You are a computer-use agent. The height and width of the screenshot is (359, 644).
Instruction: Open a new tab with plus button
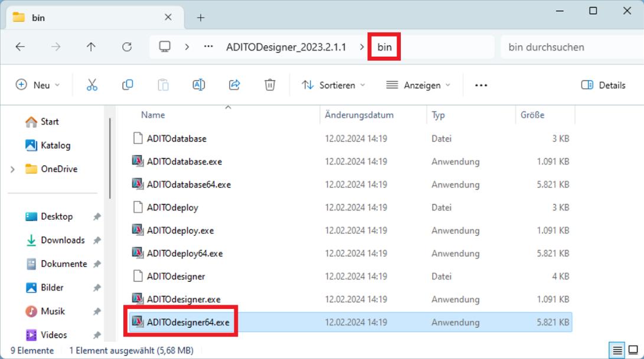click(201, 18)
